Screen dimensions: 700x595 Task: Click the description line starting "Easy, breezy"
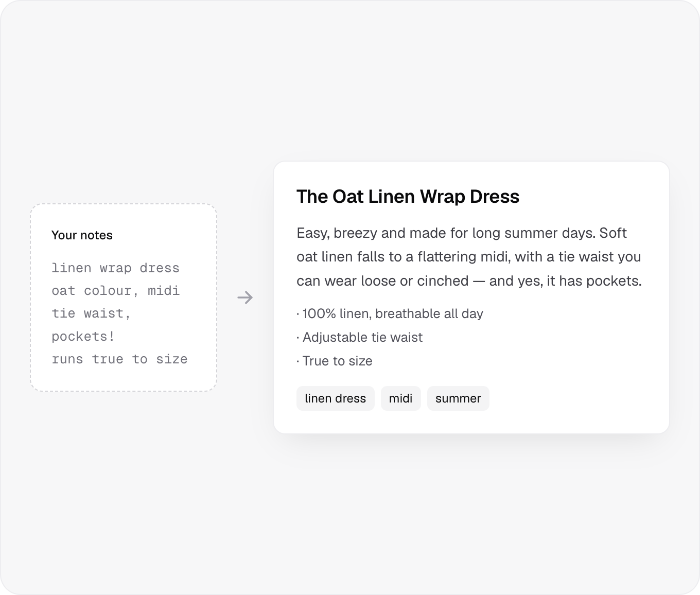point(461,233)
